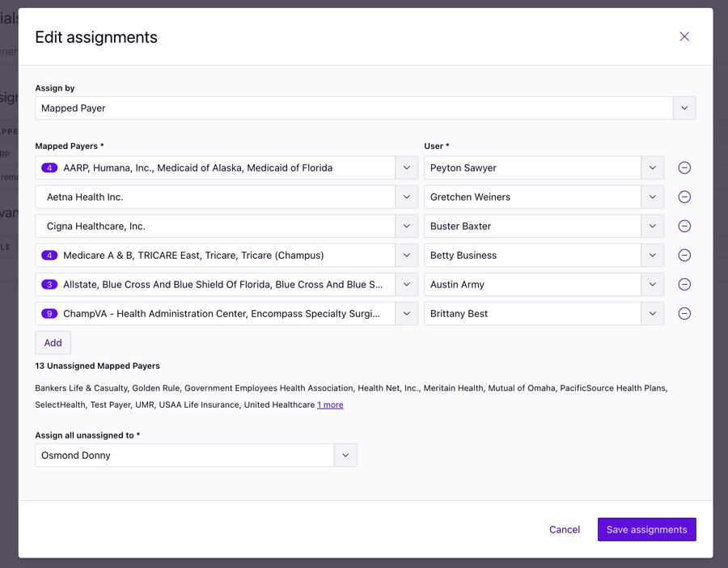
Task: Click badge count 4 on Medicare A & B row
Action: 49,256
